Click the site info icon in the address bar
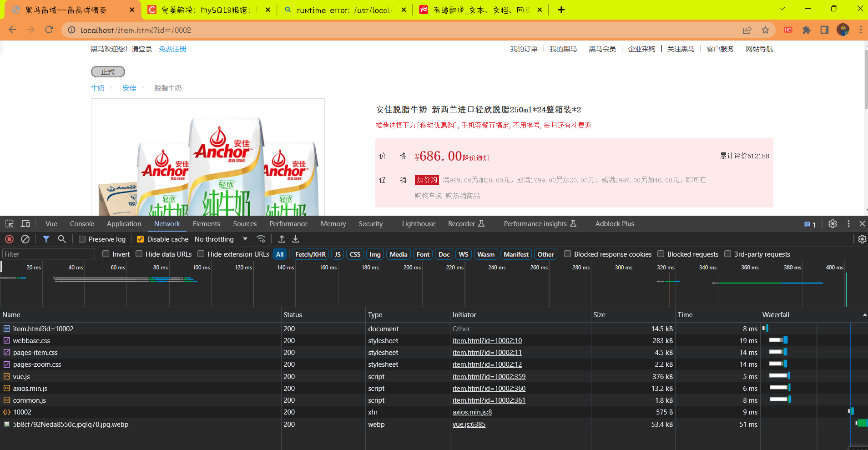 pyautogui.click(x=71, y=30)
